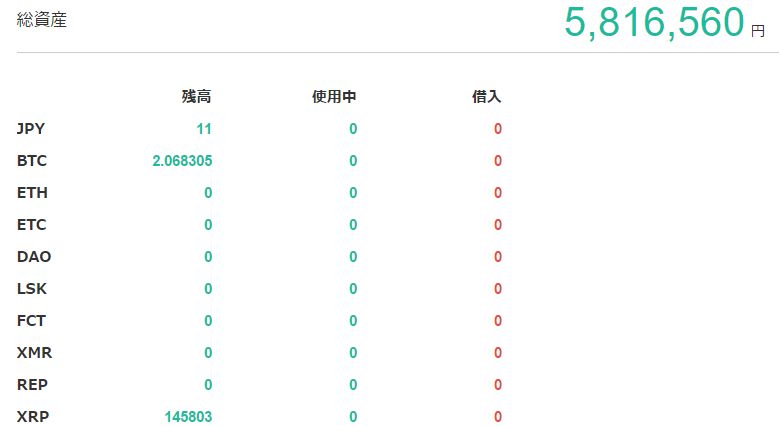Click the XMR currency row label

tap(33, 353)
